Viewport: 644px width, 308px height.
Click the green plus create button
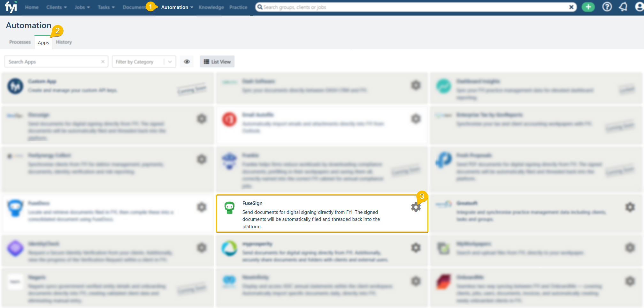(588, 7)
